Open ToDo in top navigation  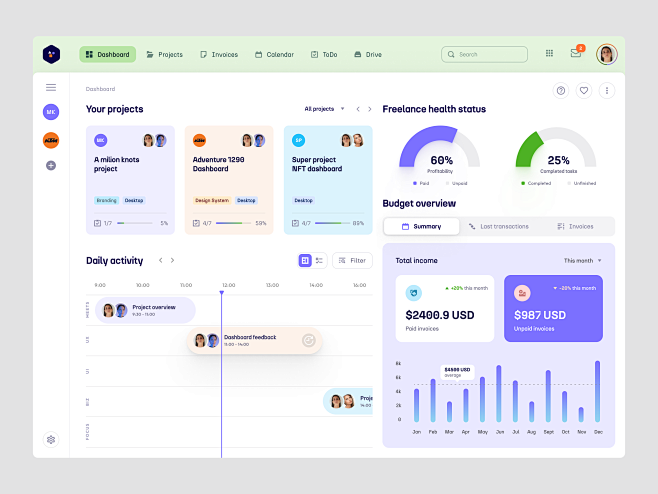coord(324,54)
